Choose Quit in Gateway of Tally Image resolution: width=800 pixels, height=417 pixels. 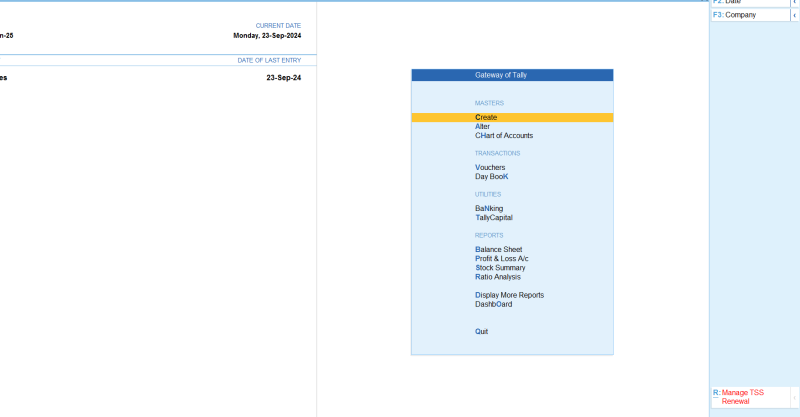point(481,331)
